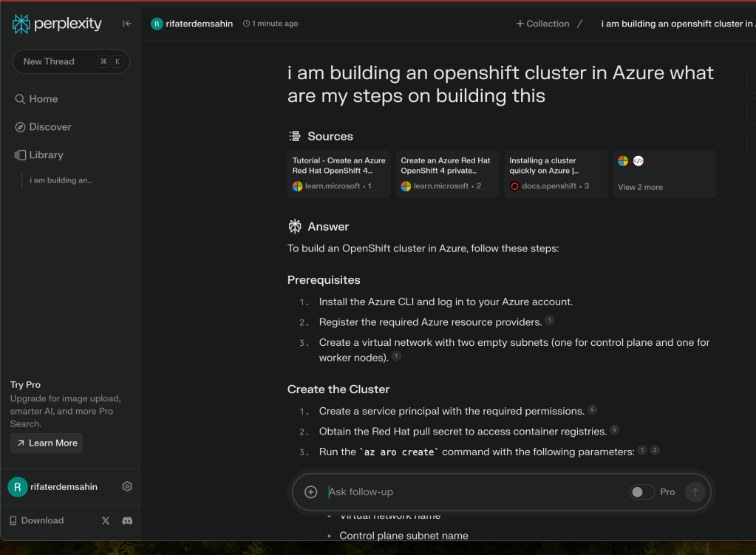Image resolution: width=756 pixels, height=555 pixels.
Task: Open source 'Tutorial - Create an Azure Red Hat OpenShift 4'
Action: tap(339, 174)
